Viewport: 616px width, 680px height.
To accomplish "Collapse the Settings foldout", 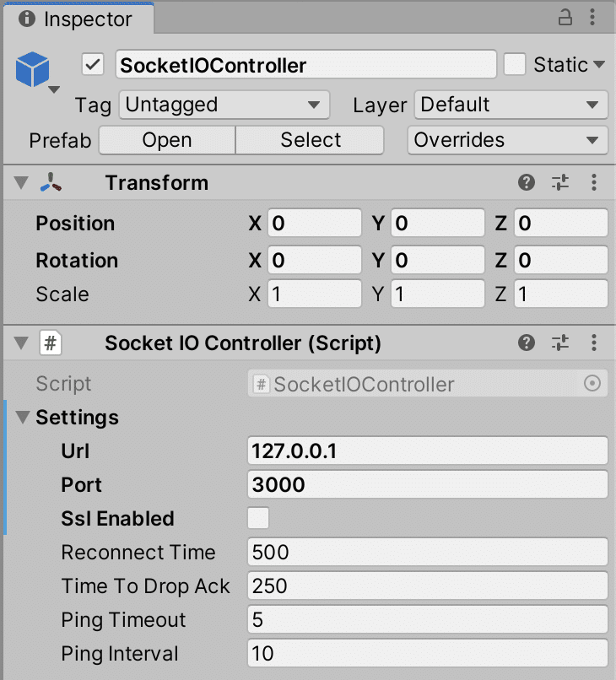I will click(x=22, y=418).
